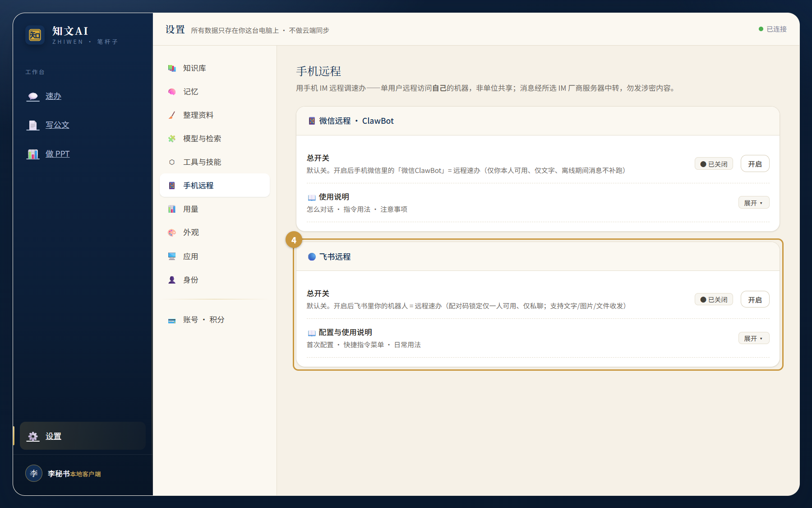Image resolution: width=812 pixels, height=508 pixels.
Task: Click 总开关 label in the WeChat card
Action: point(318,158)
